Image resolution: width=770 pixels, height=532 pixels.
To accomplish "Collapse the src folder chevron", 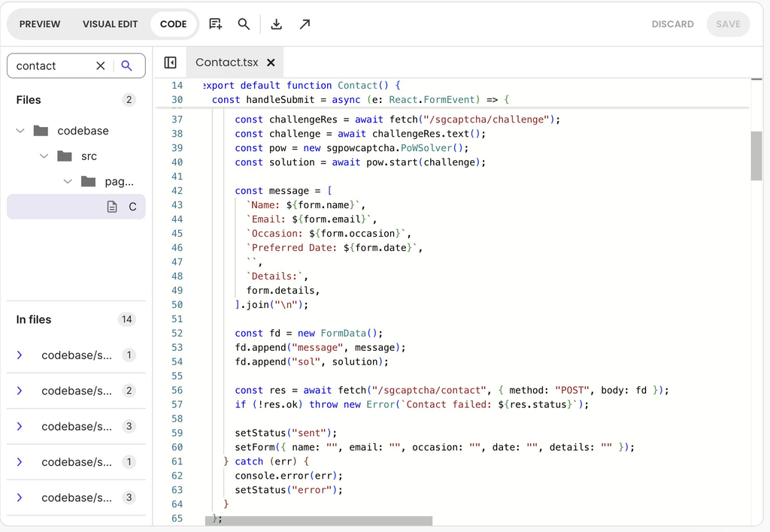I will coord(44,156).
